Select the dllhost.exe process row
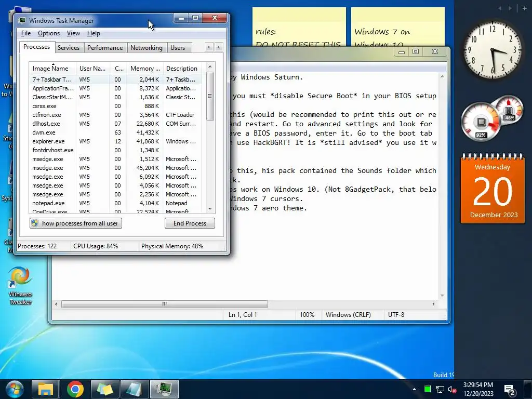The height and width of the screenshot is (399, 532). point(115,124)
